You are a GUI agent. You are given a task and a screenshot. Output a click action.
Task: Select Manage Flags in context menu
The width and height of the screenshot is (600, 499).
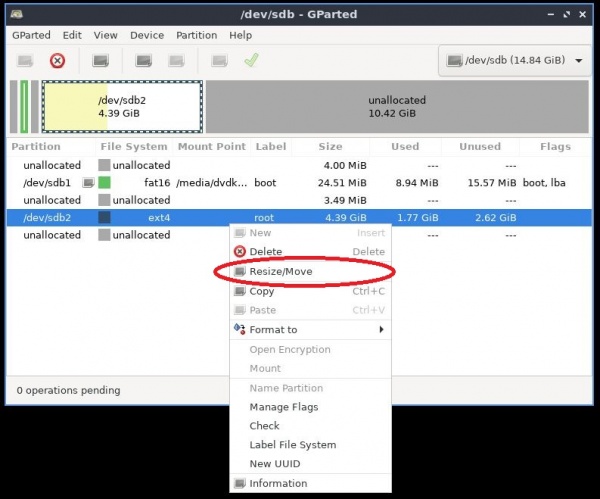[283, 407]
